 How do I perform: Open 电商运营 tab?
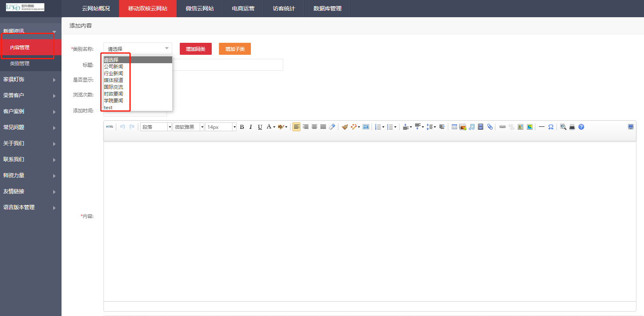(243, 8)
